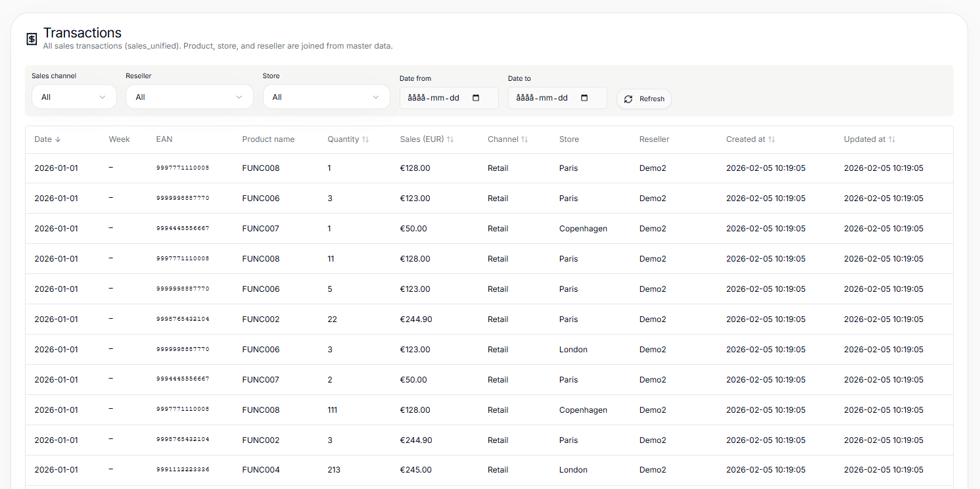Screen dimensions: 980x489
Task: Open the calendar picker in Date to
Action: [x=584, y=97]
